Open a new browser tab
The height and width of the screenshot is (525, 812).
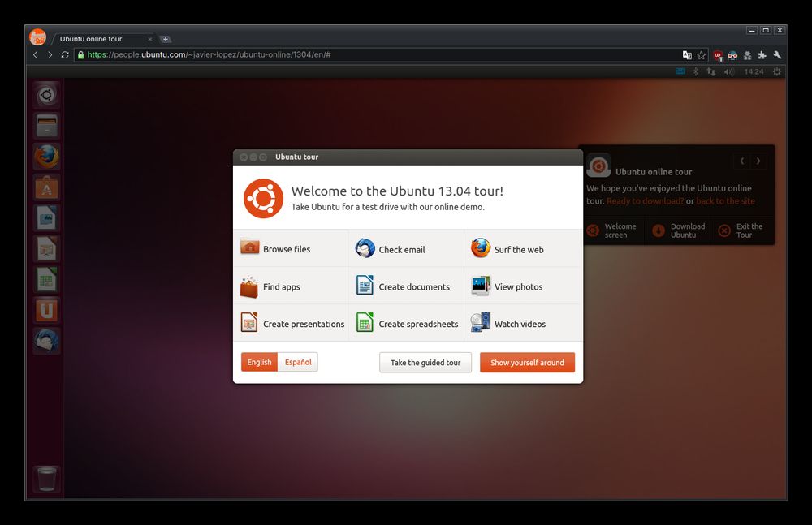(165, 39)
